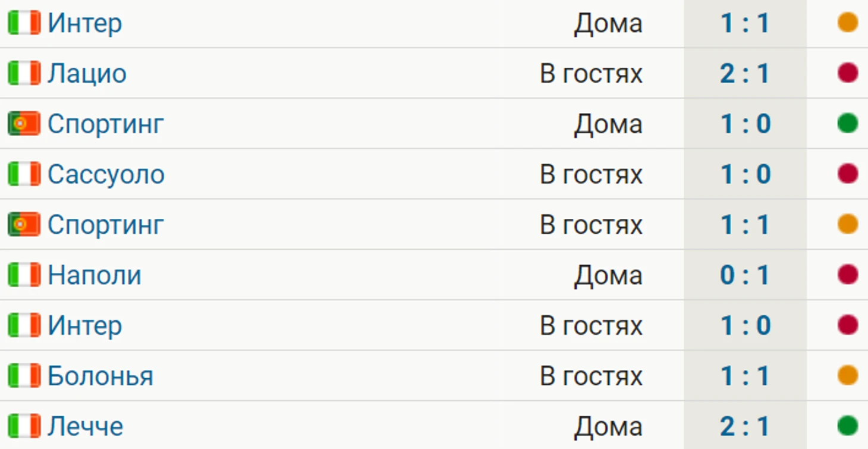
Task: Click the red result dot in Лацио row
Action: click(x=847, y=73)
